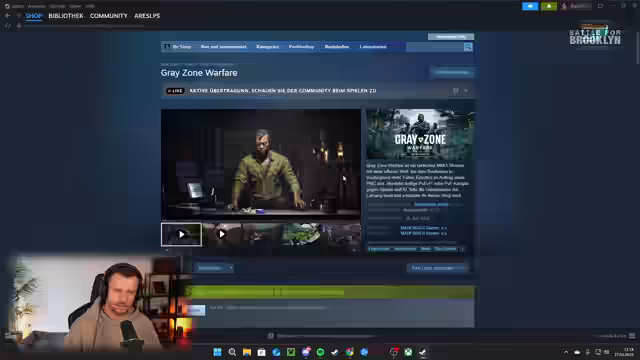
Task: Click the Battle for Brooklyn banner
Action: [595, 35]
